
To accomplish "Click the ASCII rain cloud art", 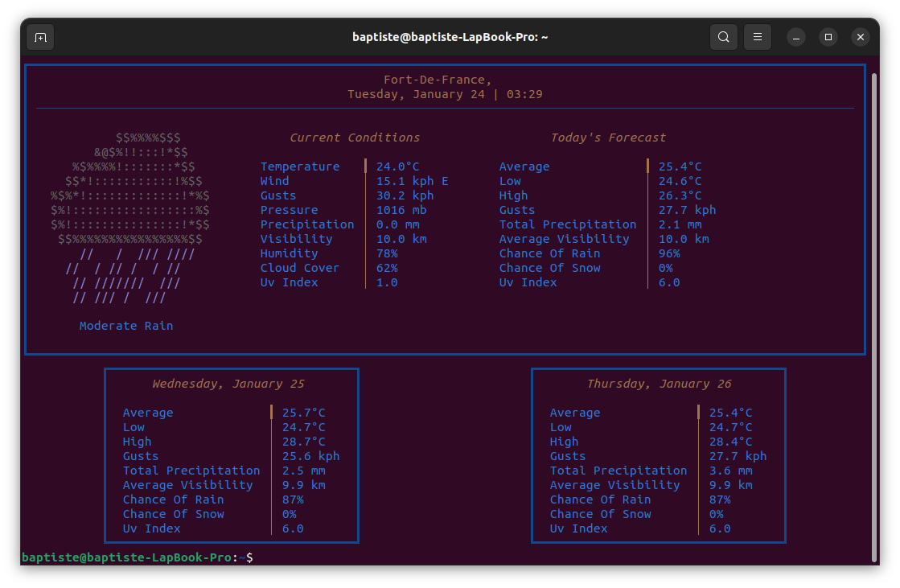I will 129,217.
